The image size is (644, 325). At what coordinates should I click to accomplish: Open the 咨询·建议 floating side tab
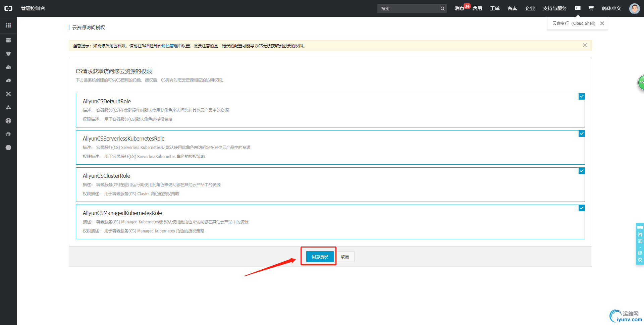coord(640,244)
